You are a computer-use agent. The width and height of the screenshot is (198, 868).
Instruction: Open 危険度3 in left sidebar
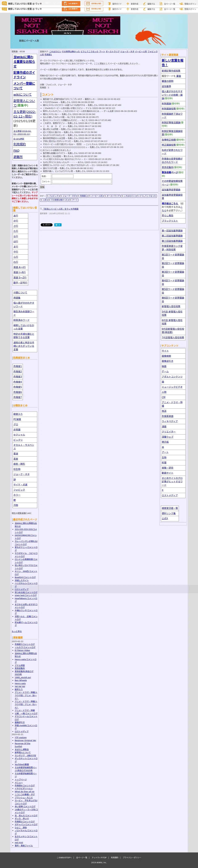(x=18, y=377)
